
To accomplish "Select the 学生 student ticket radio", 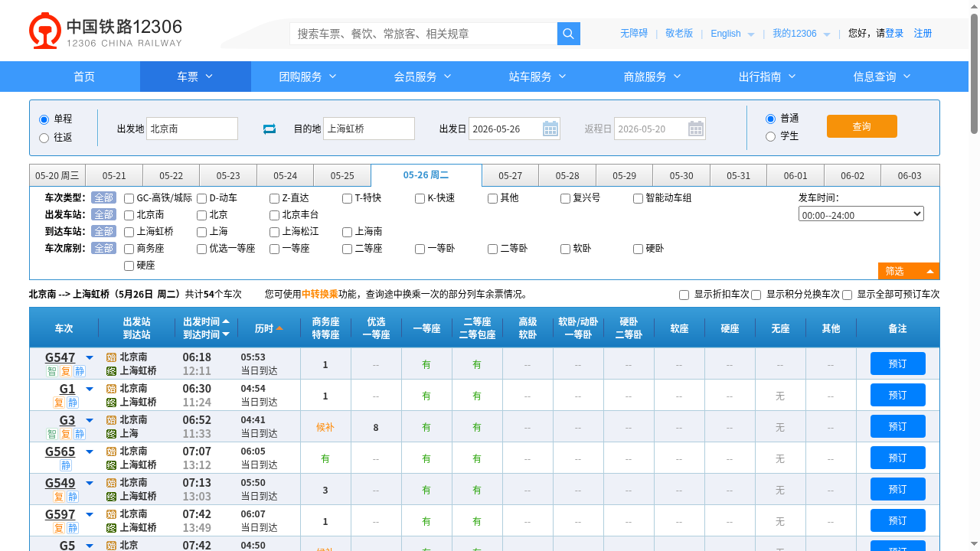I will point(770,136).
